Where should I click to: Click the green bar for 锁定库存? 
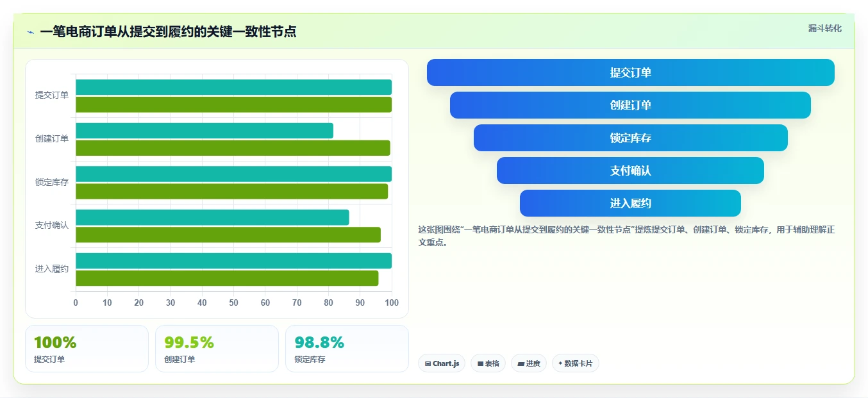[231, 191]
